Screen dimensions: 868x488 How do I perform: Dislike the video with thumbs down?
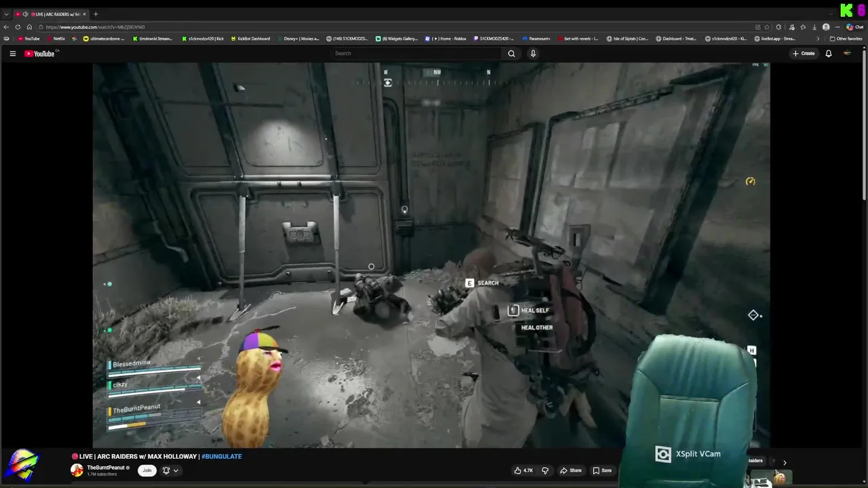pos(545,470)
